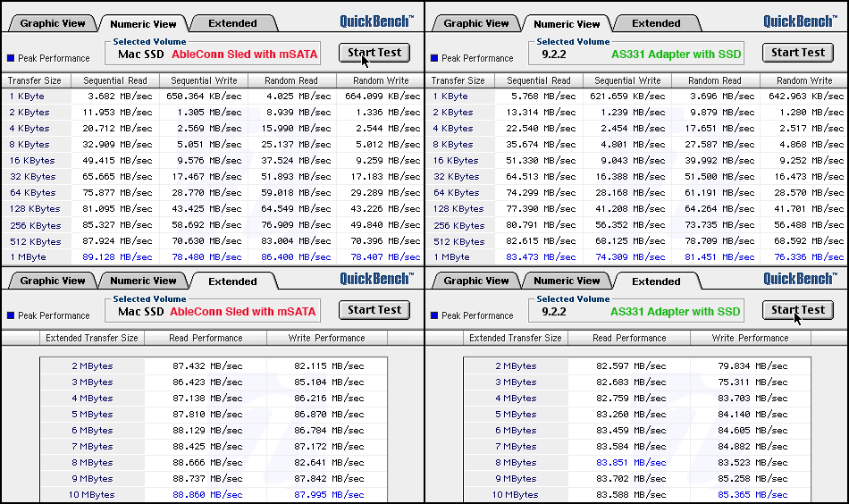
Task: Click 5 MBytes row label in Mac SSD extended panel
Action: (x=93, y=415)
